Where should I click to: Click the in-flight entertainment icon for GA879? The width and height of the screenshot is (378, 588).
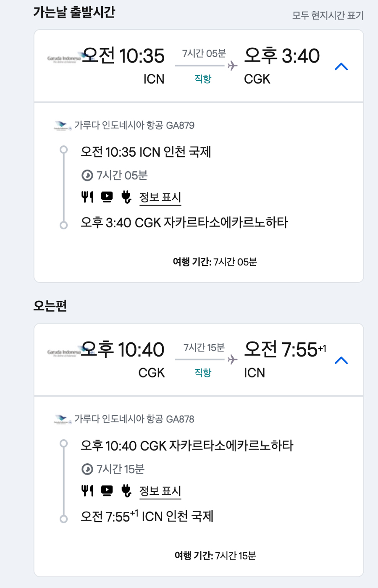107,197
